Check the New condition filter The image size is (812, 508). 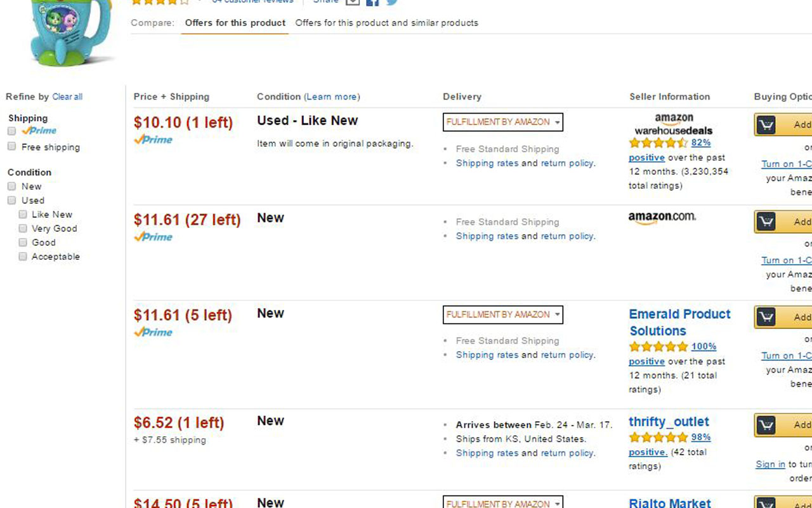(11, 186)
